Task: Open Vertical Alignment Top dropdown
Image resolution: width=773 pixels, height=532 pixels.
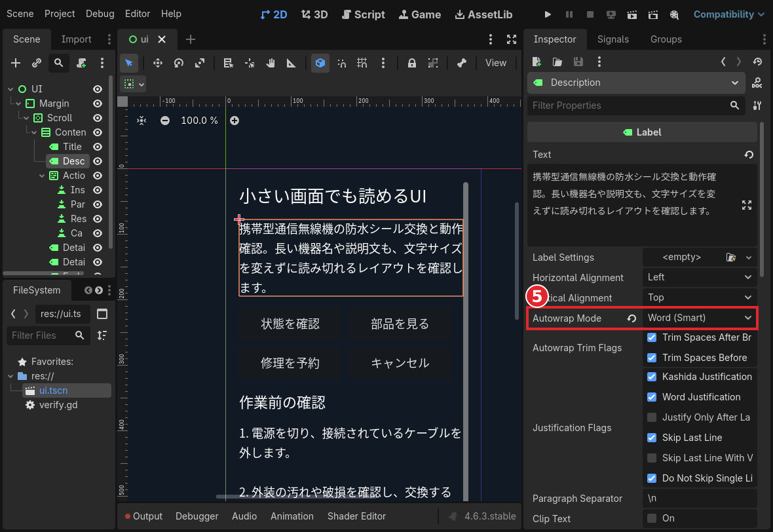Action: click(x=700, y=298)
